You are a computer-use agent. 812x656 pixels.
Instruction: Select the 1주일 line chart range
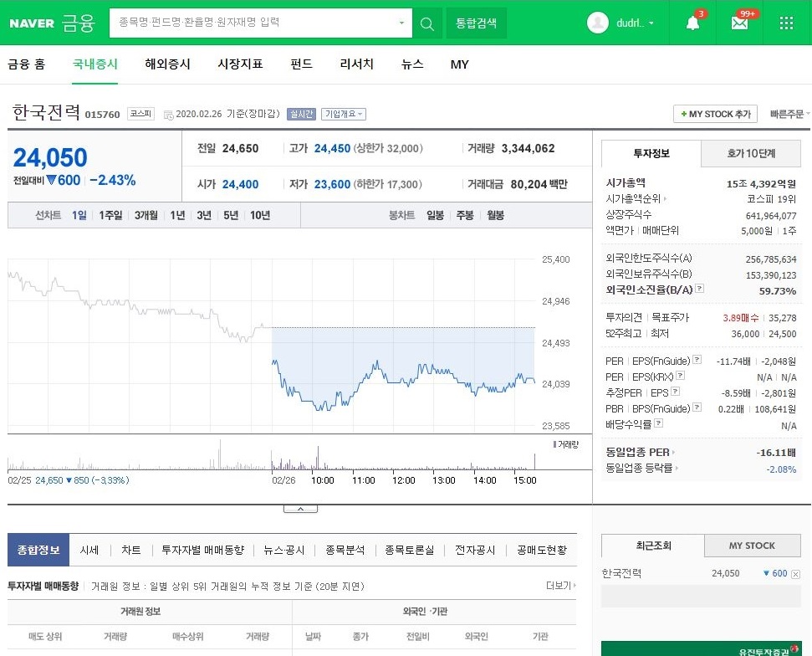[111, 215]
